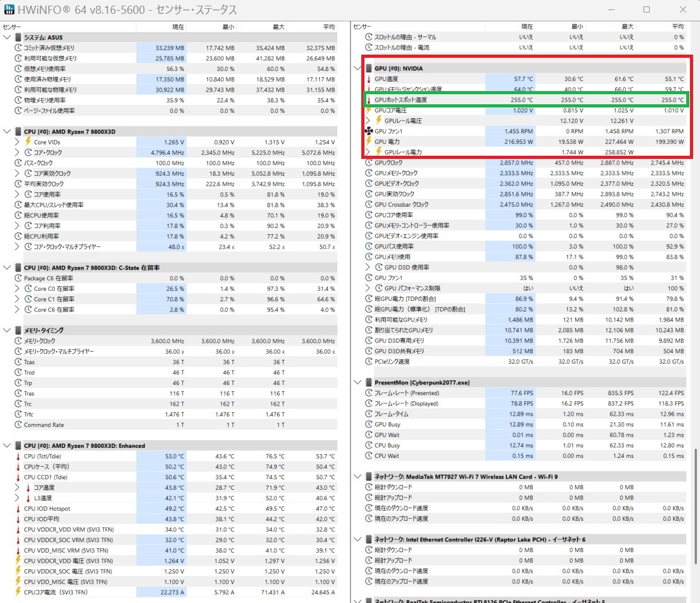Click the GPU ファン1 fan icon (RPM row)
The image size is (700, 603).
369,131
